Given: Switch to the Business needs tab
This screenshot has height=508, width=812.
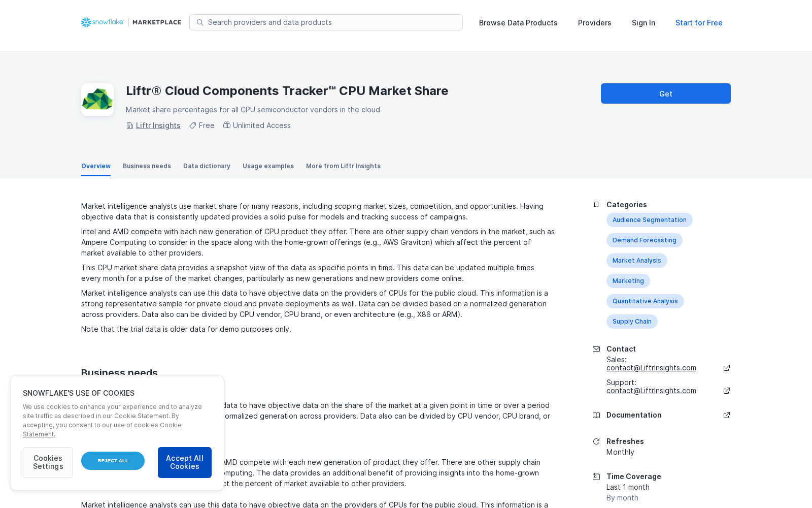Looking at the screenshot, I should click(147, 166).
